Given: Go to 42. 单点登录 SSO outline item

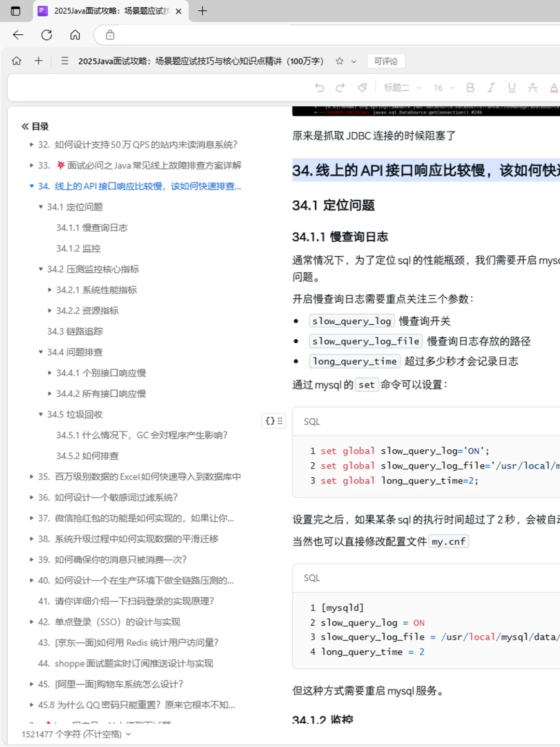Looking at the screenshot, I should coord(109,622).
